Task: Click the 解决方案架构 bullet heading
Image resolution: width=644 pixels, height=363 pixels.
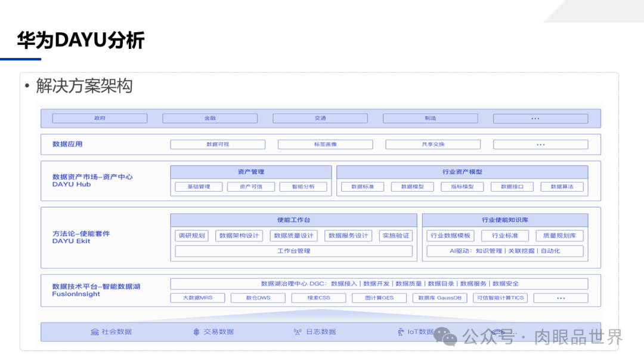Action: coord(84,86)
